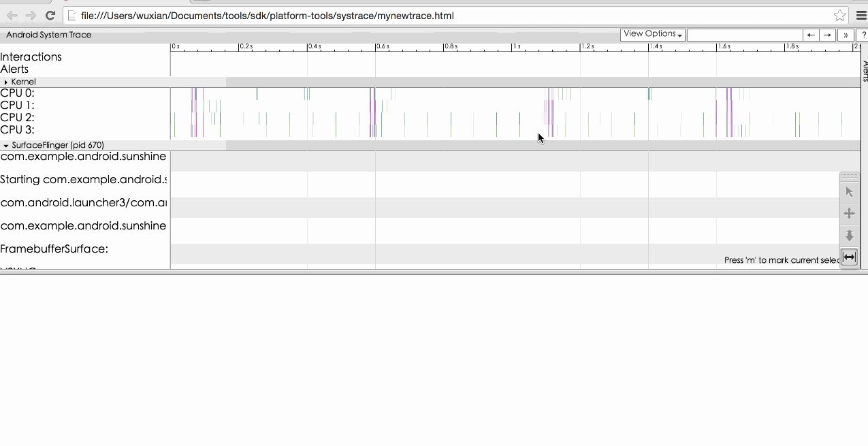Click the FramebufferSurface: row label
The height and width of the screenshot is (446, 868).
pyautogui.click(x=54, y=249)
